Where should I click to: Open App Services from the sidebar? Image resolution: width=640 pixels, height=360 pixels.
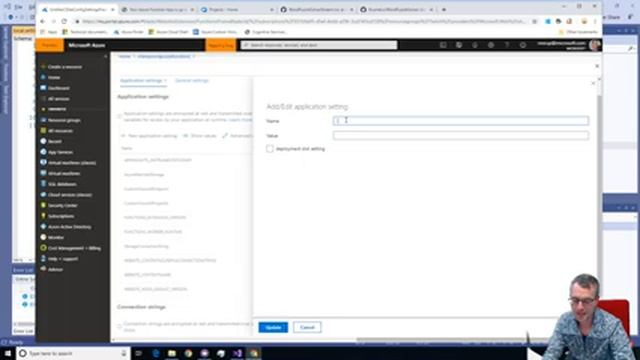(x=57, y=152)
